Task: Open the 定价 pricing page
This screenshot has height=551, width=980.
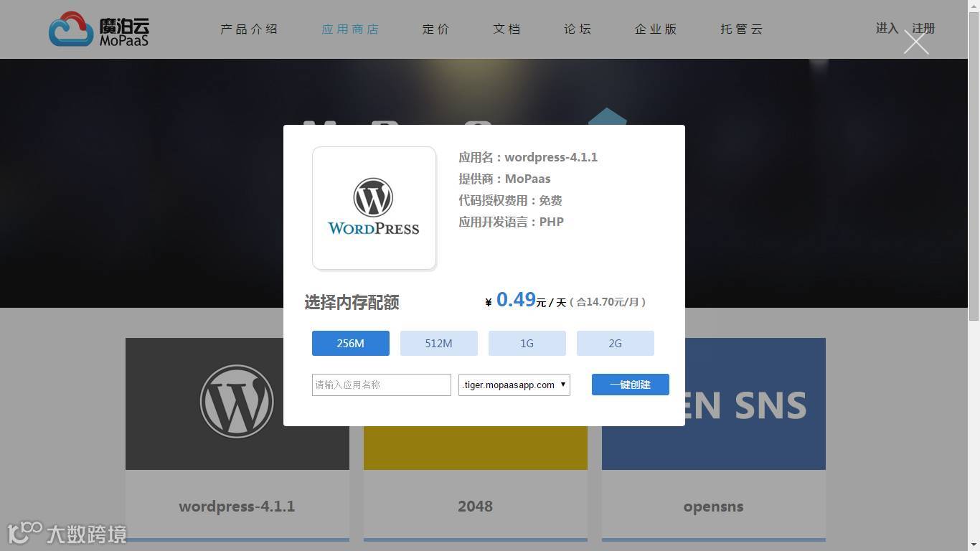Action: [x=436, y=29]
